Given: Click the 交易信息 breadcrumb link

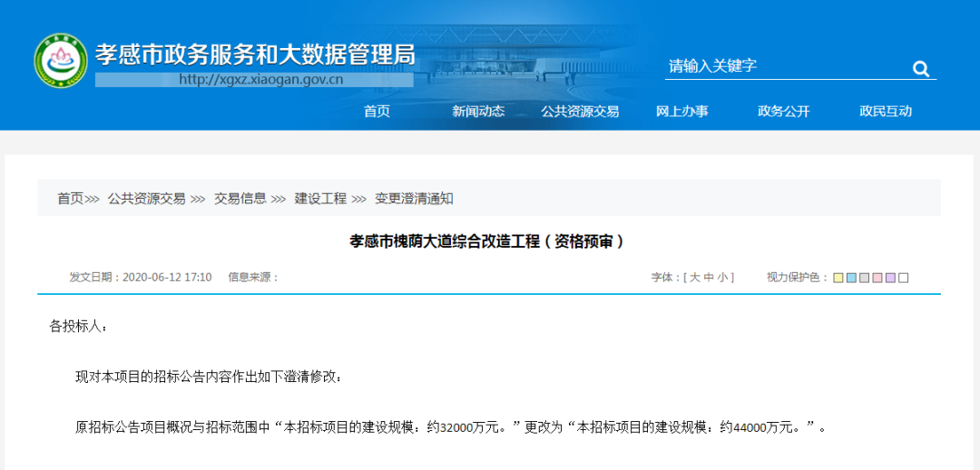Looking at the screenshot, I should click(x=240, y=199).
